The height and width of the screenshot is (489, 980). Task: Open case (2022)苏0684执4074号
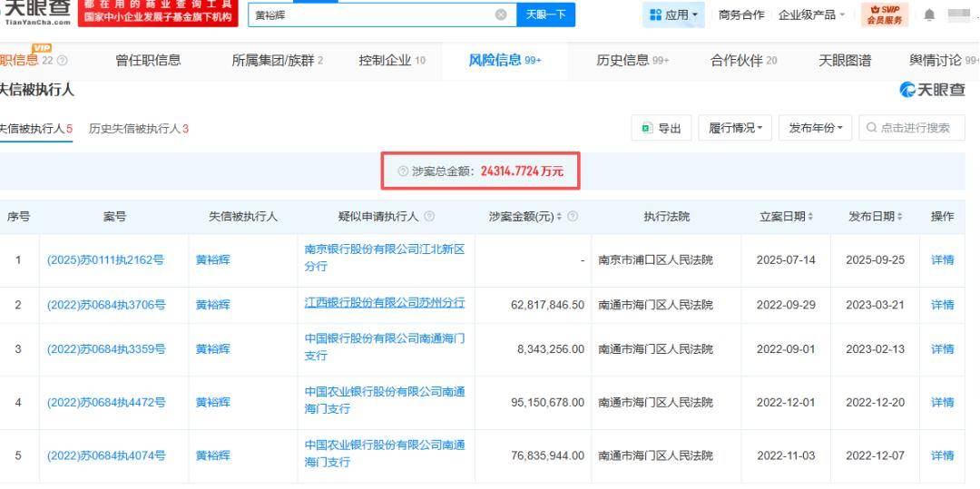(105, 456)
